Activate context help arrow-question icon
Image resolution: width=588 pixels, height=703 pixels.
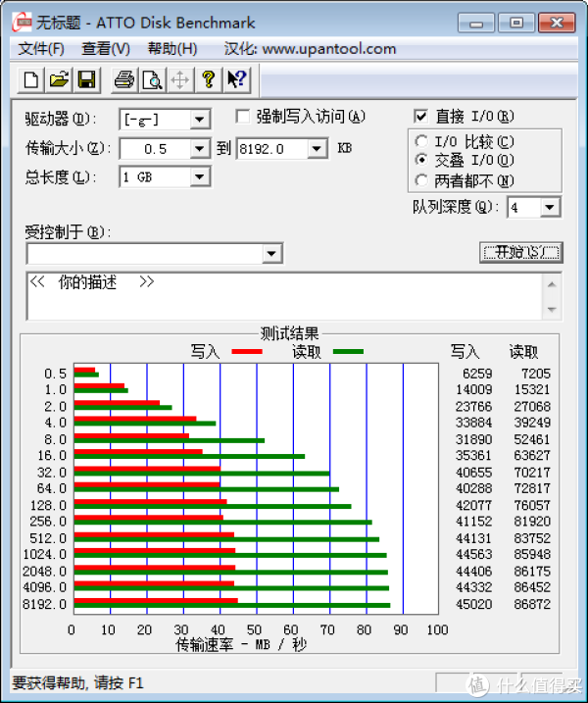236,79
